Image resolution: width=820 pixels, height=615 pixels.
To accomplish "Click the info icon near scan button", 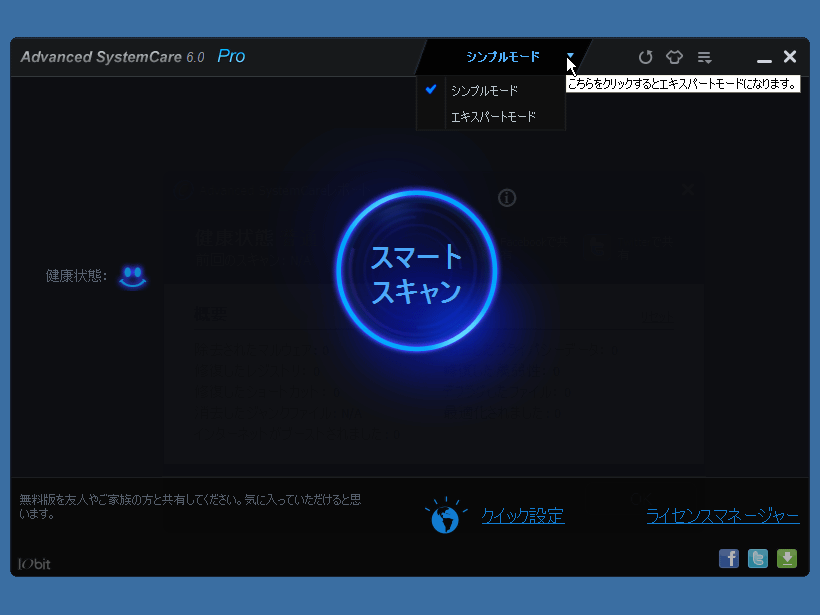I will coord(507,198).
